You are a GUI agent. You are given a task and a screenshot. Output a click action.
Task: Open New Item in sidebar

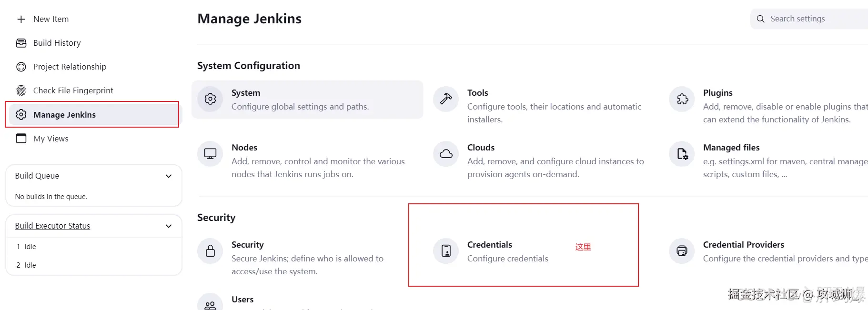(51, 19)
